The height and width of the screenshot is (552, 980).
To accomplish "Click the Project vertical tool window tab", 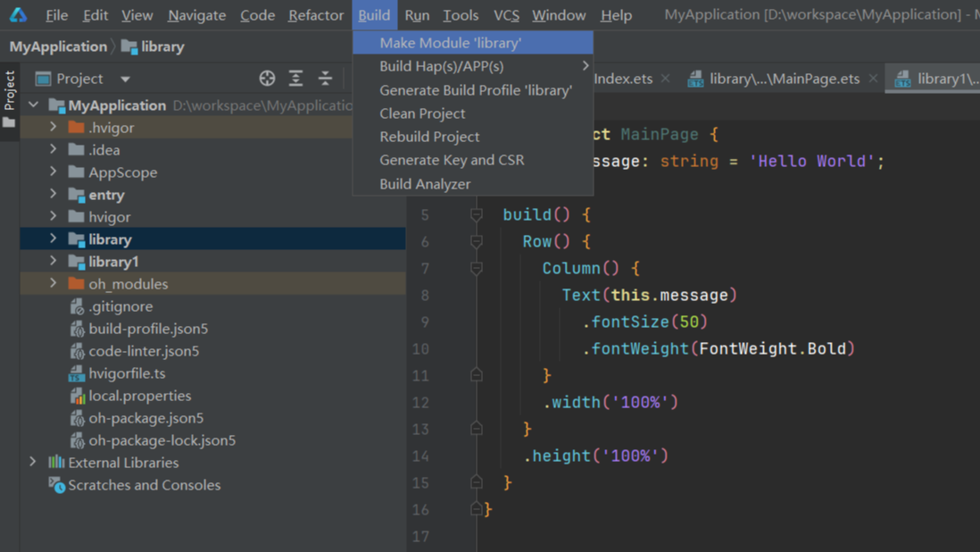I will (x=10, y=90).
